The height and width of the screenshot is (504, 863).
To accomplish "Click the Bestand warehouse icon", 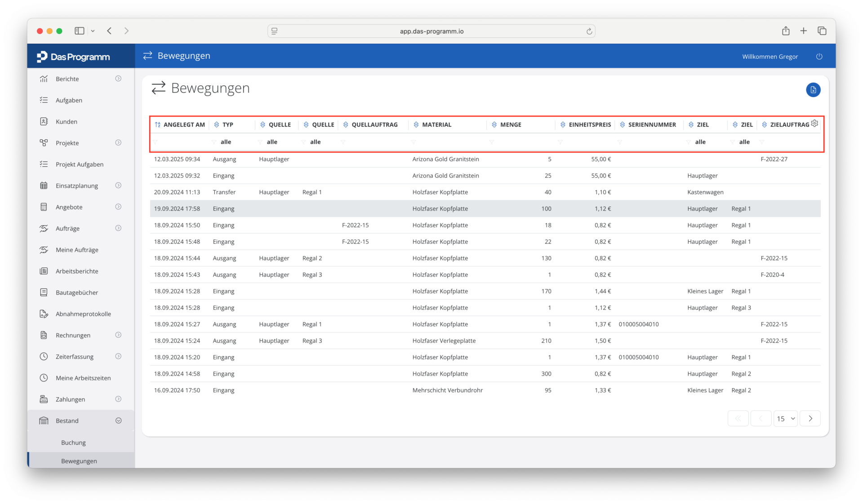I will (44, 421).
